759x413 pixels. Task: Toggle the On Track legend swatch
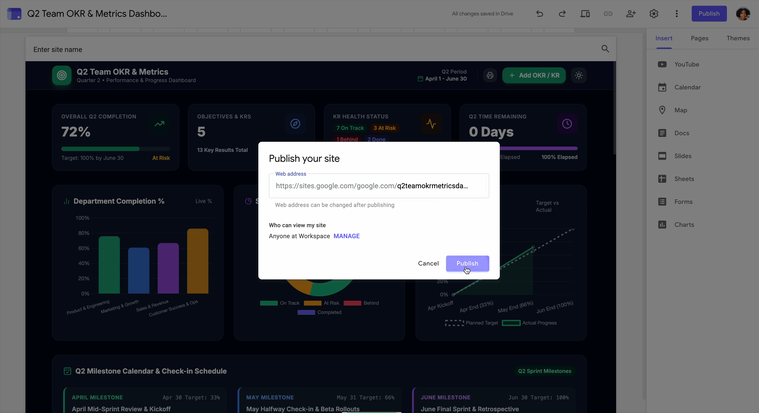(x=269, y=303)
